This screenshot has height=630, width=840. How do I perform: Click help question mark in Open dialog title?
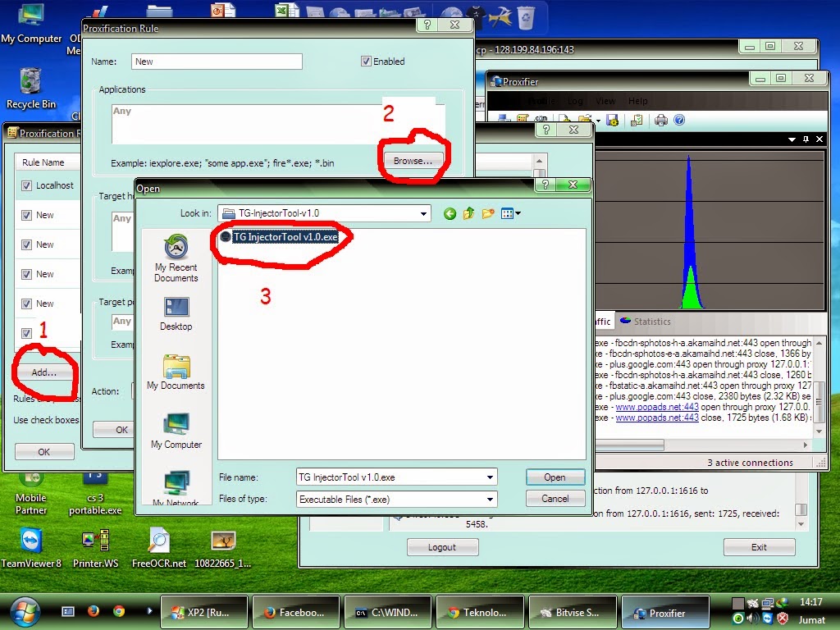pos(546,185)
